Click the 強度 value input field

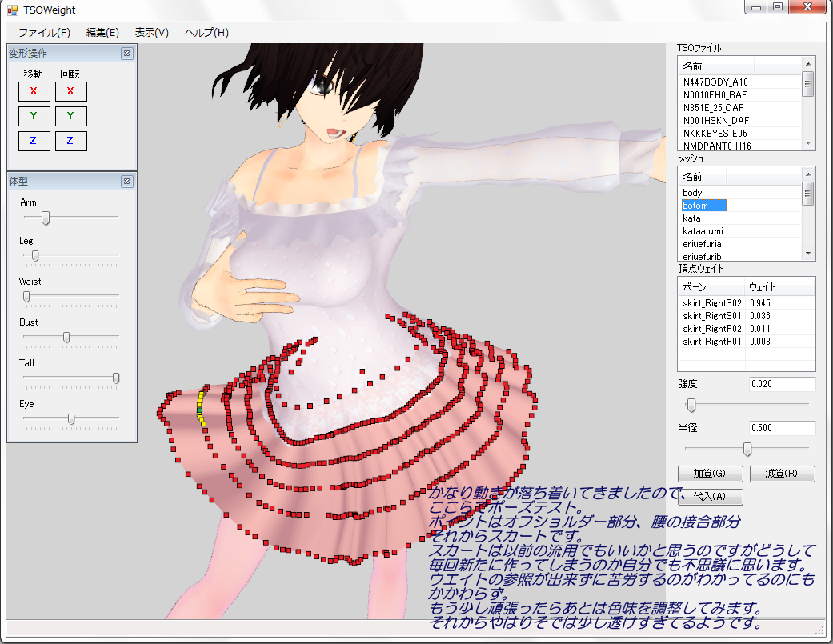click(x=781, y=385)
